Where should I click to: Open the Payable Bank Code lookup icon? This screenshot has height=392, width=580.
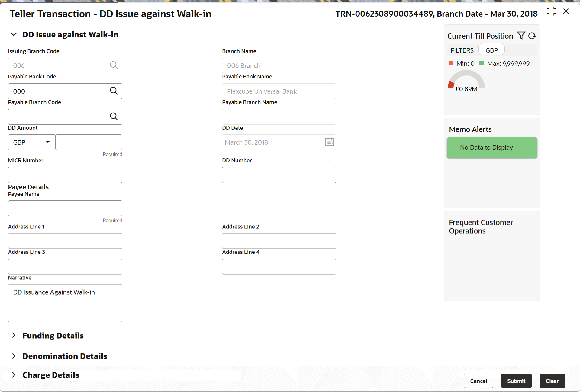pyautogui.click(x=114, y=91)
